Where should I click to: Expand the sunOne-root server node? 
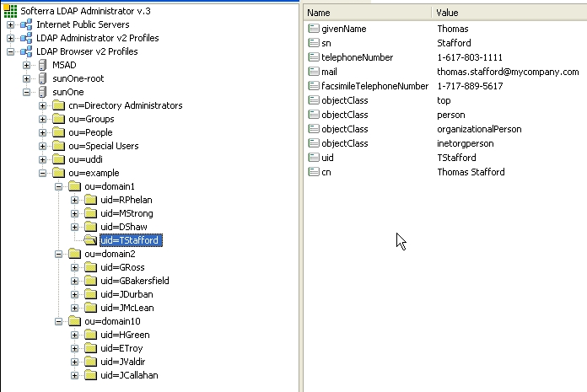pos(27,78)
